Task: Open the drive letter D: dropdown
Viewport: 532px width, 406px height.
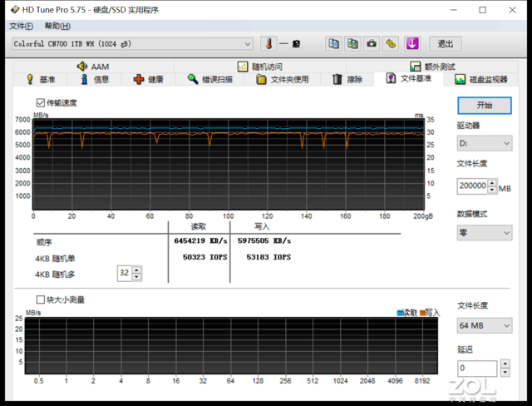Action: (x=484, y=143)
